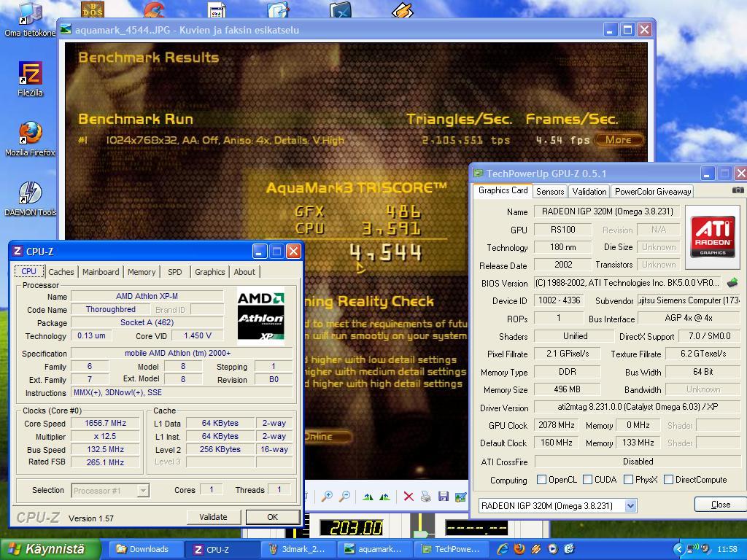Click the webcam tray icon near the clock
This screenshot has width=747, height=560.
pyautogui.click(x=705, y=549)
